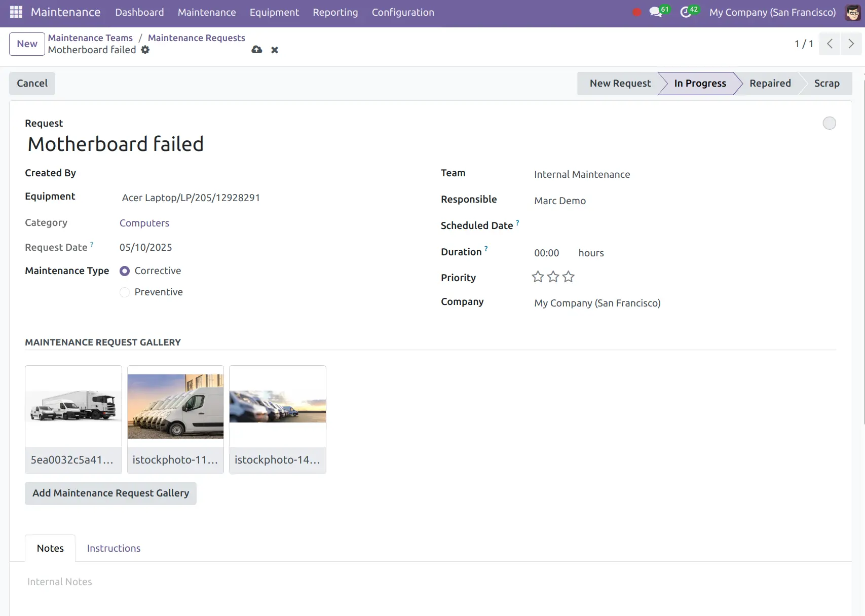Set stage to Scrap

tap(826, 83)
